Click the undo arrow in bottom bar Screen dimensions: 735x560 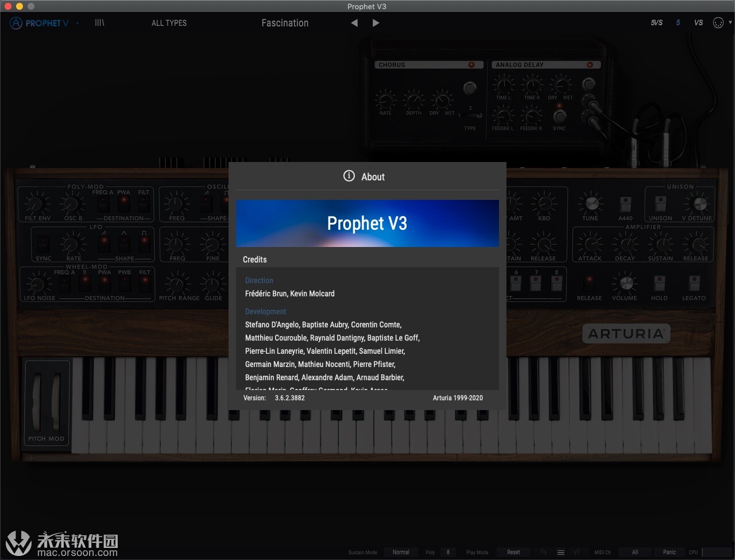(543, 552)
